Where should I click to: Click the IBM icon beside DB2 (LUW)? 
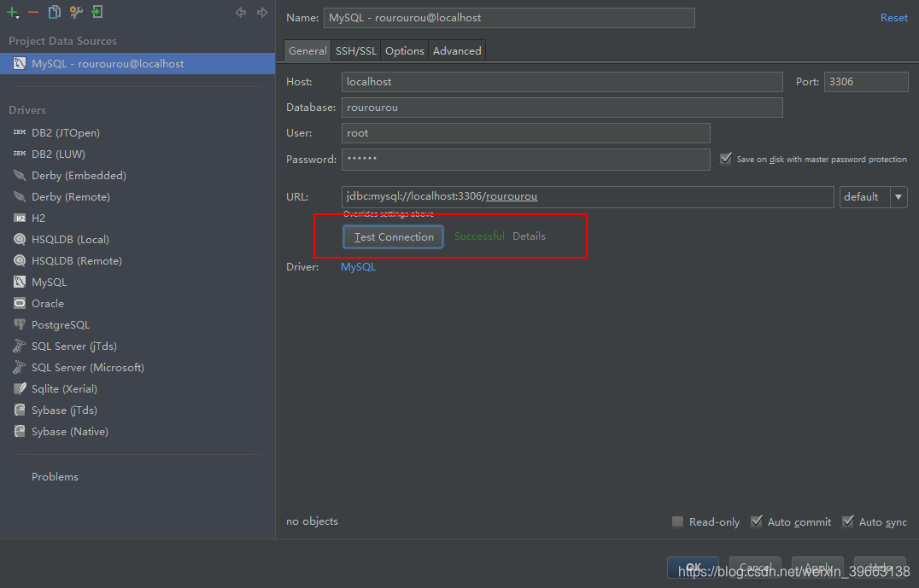pos(20,154)
